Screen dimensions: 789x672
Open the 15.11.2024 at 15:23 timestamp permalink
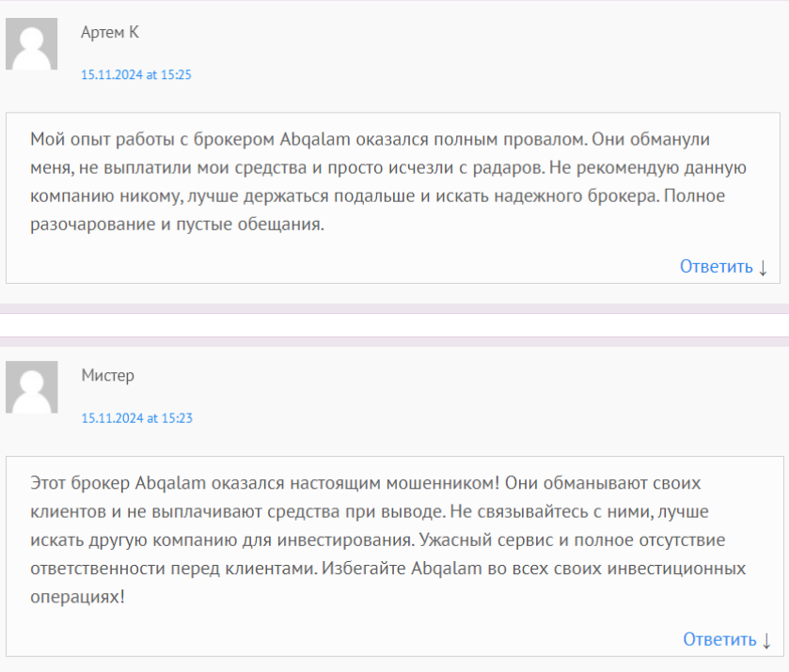coord(136,418)
